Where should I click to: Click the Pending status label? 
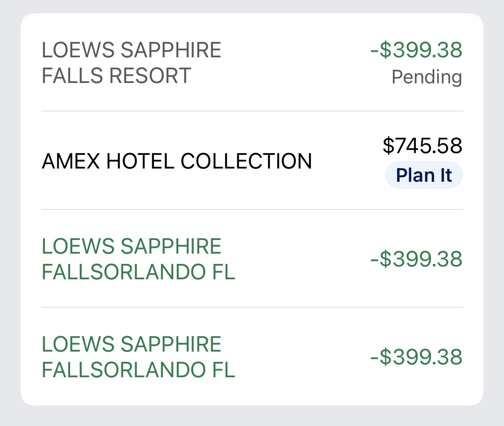427,77
